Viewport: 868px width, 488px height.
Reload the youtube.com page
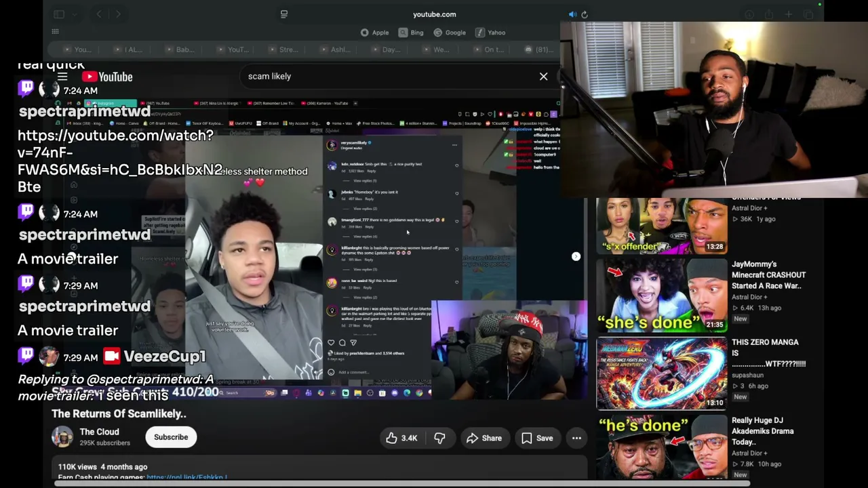[x=585, y=14]
